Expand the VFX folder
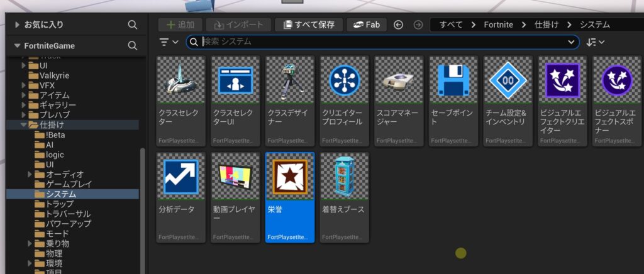Image resolution: width=644 pixels, height=274 pixels. 24,85
